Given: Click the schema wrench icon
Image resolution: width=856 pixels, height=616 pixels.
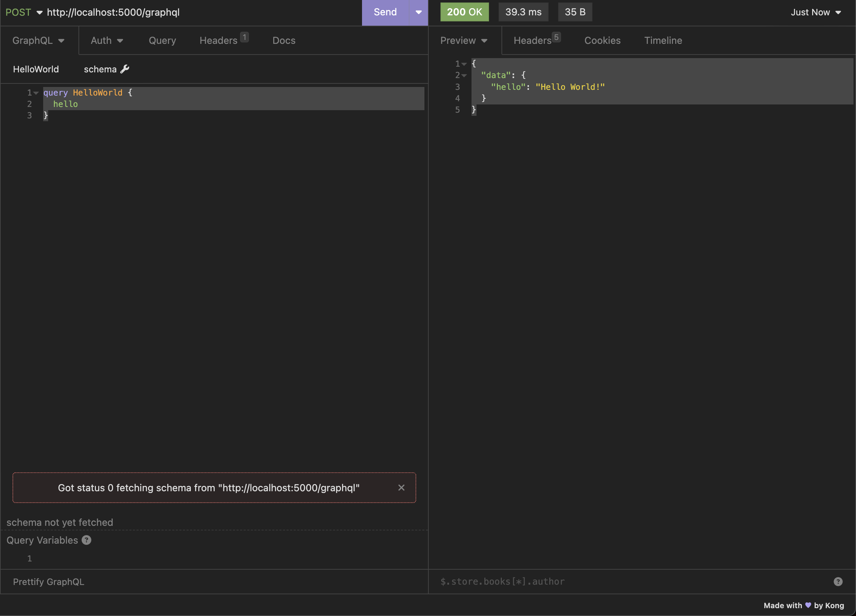Looking at the screenshot, I should 124,69.
